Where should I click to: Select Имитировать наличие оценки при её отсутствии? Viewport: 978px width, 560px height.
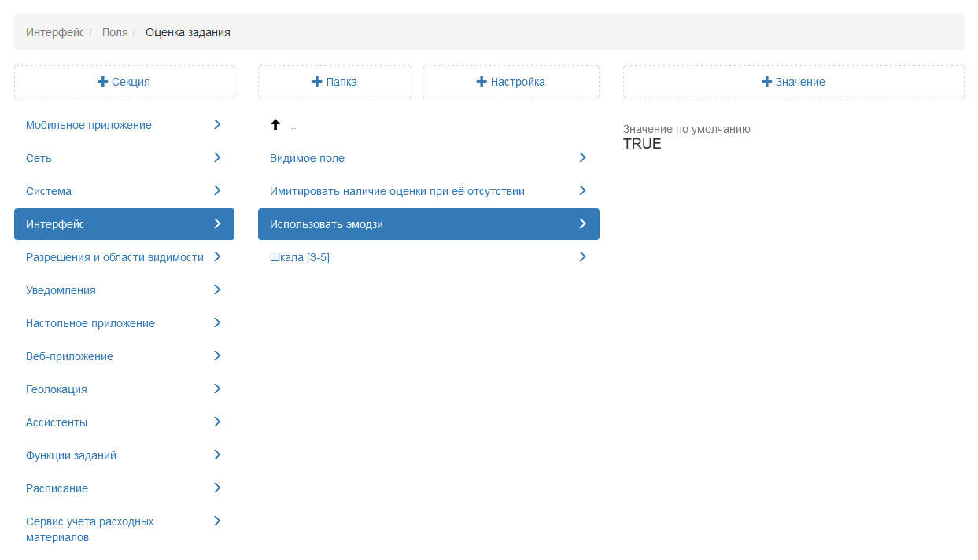(397, 191)
